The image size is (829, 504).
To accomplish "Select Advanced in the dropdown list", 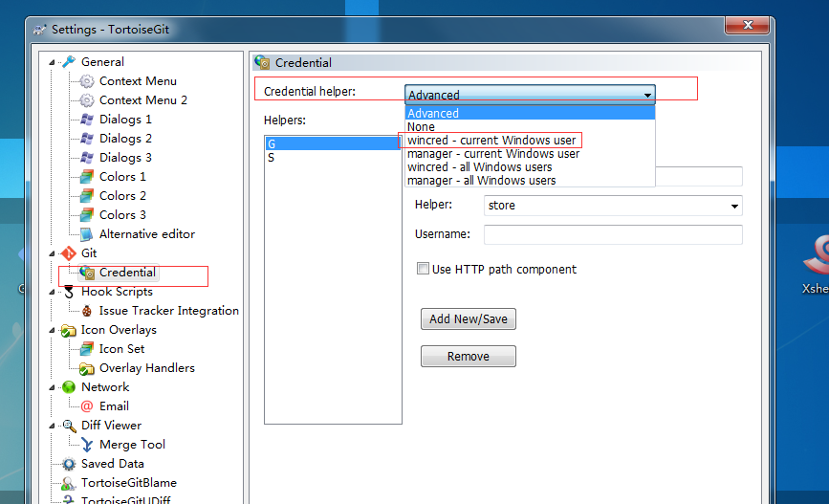I will pyautogui.click(x=530, y=113).
